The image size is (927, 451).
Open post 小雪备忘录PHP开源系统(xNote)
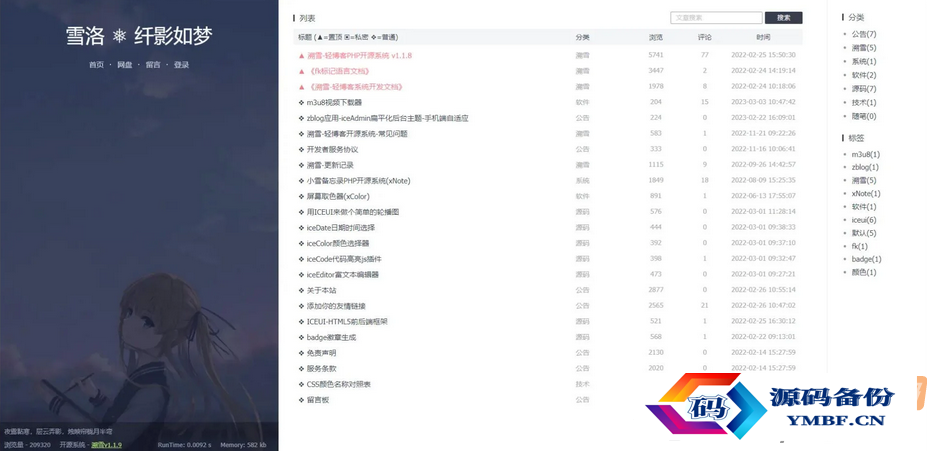[x=358, y=181]
